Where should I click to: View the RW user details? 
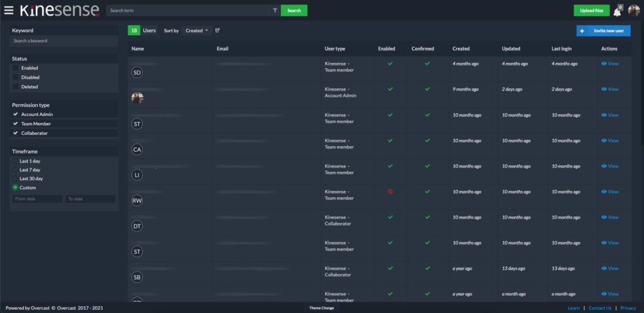pos(610,191)
